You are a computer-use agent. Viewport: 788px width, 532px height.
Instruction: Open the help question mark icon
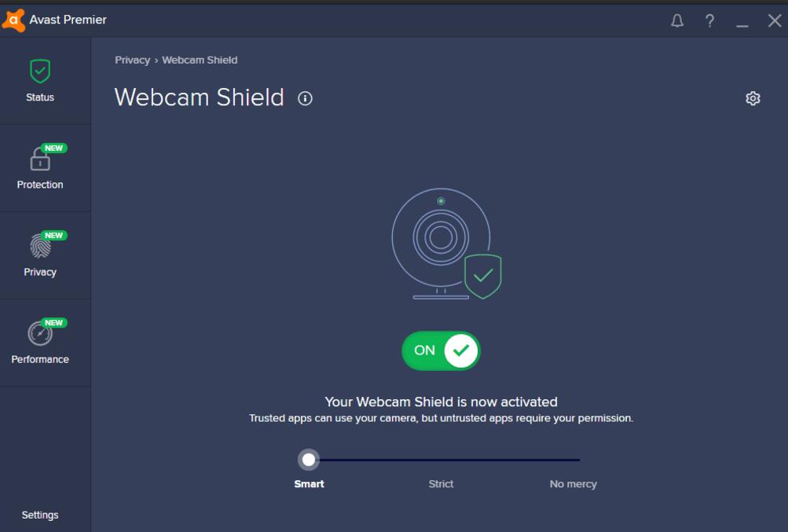coord(709,20)
